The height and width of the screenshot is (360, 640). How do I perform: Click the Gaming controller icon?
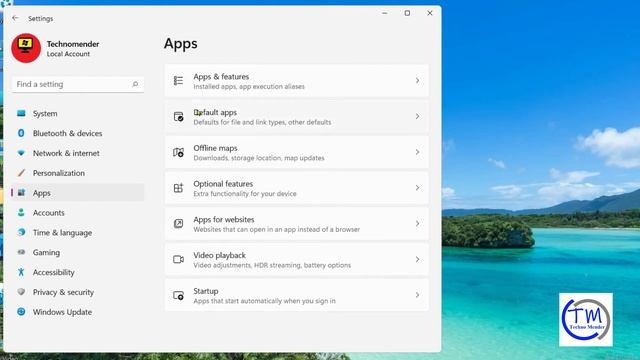pyautogui.click(x=21, y=252)
